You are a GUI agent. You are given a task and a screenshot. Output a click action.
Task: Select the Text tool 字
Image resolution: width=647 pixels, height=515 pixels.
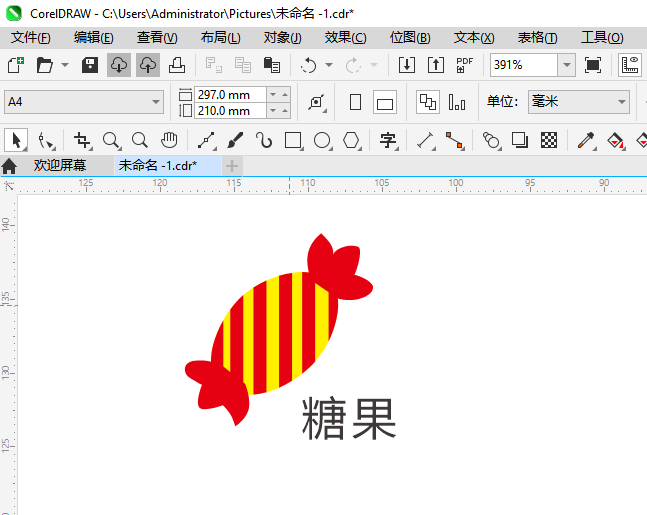(x=388, y=141)
